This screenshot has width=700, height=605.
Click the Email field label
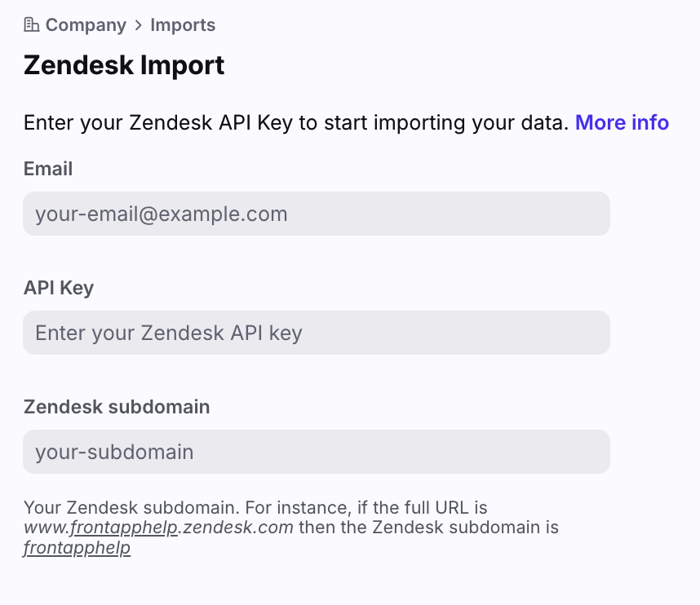tap(48, 169)
